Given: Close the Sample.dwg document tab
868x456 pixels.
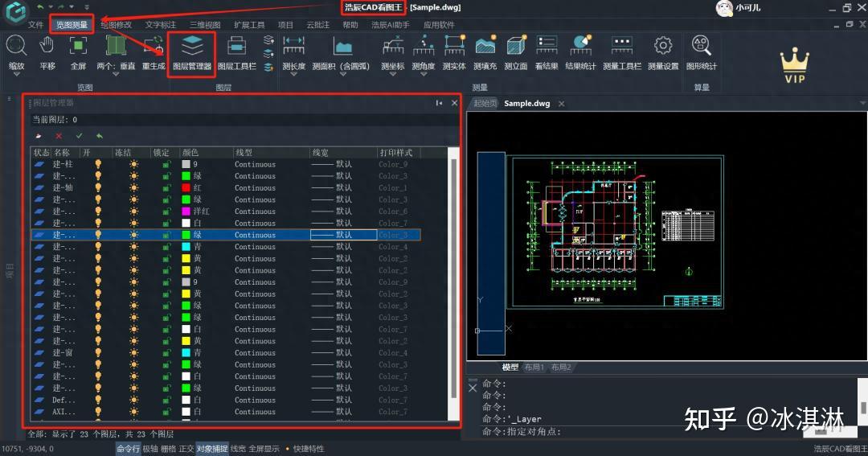Looking at the screenshot, I should pyautogui.click(x=561, y=104).
